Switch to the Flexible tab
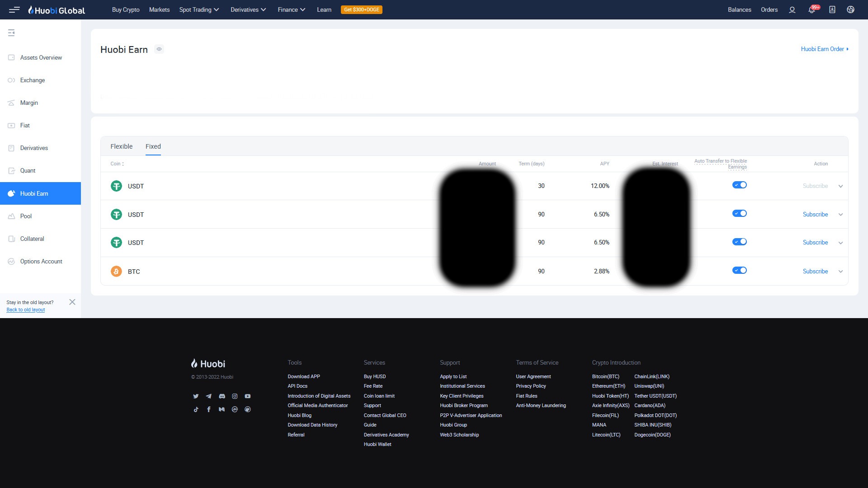Screen dimensions: 868x488 (x=122, y=146)
